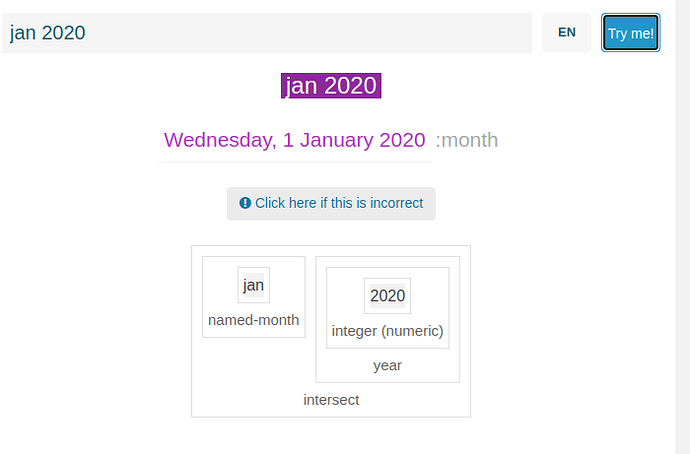Click the "Try me!" button

click(x=631, y=33)
